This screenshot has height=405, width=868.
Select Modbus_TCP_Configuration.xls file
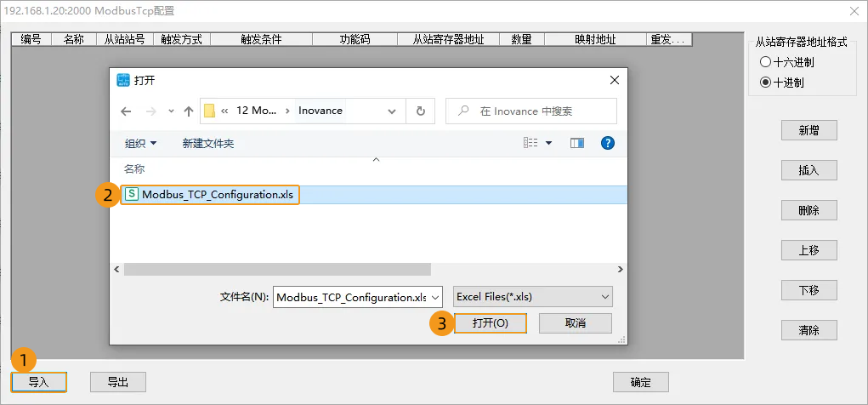368,195
